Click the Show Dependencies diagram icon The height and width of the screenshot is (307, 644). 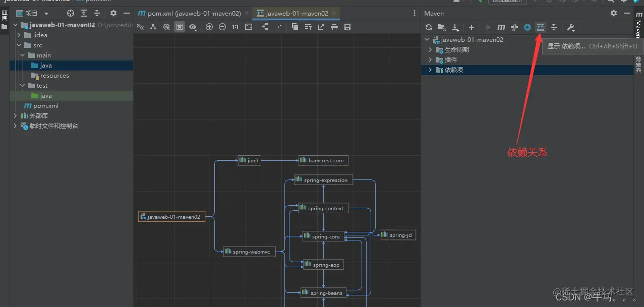pos(541,27)
